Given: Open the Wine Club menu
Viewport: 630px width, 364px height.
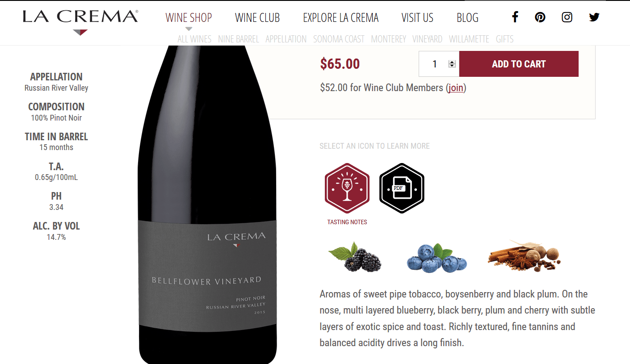Looking at the screenshot, I should click(x=257, y=18).
